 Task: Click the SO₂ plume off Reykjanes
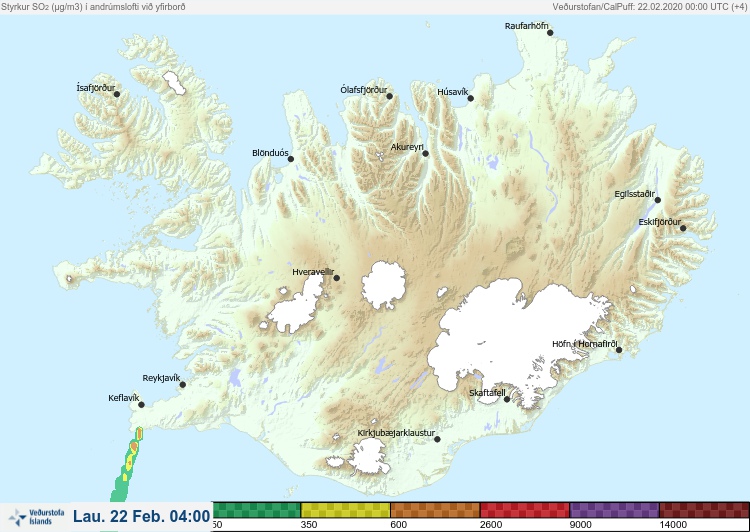(x=126, y=466)
